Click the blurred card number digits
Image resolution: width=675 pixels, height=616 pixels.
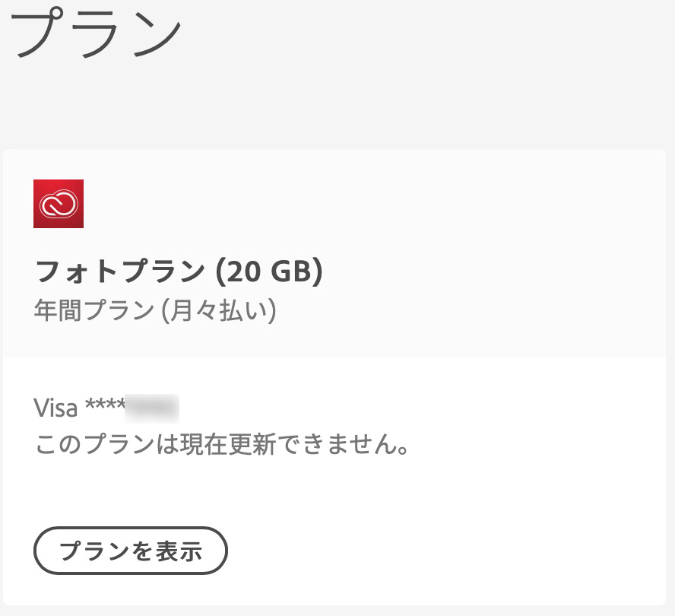pyautogui.click(x=152, y=408)
